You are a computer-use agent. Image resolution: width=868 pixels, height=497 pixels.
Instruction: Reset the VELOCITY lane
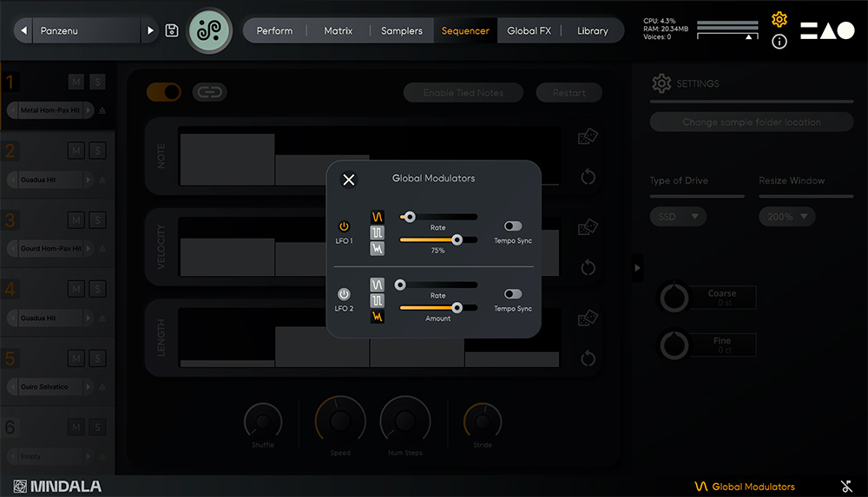pyautogui.click(x=588, y=268)
